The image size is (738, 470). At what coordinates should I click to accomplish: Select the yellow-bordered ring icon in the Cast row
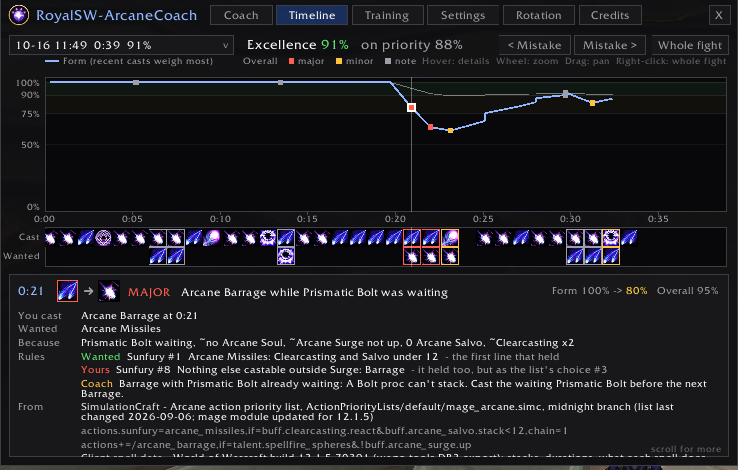(611, 238)
